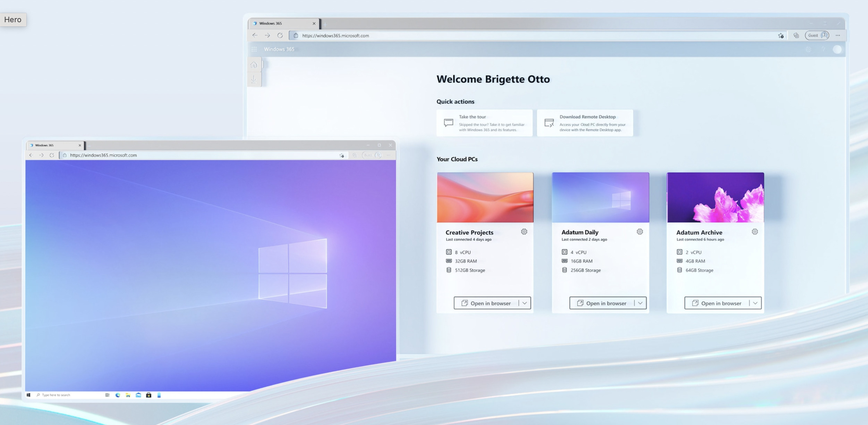Viewport: 868px width, 425px height.
Task: Click the download icon in the Windows 365 sidebar
Action: (x=254, y=79)
